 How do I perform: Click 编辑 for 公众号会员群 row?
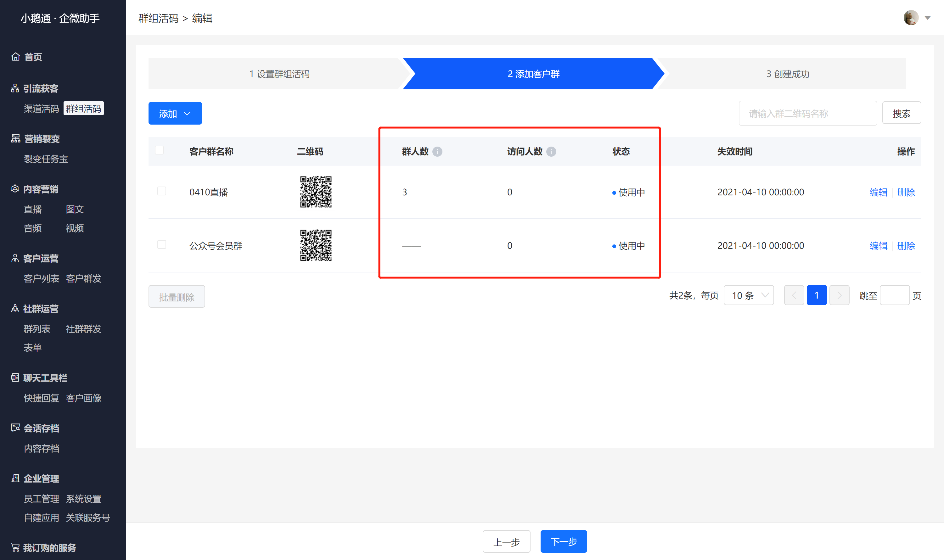(878, 246)
